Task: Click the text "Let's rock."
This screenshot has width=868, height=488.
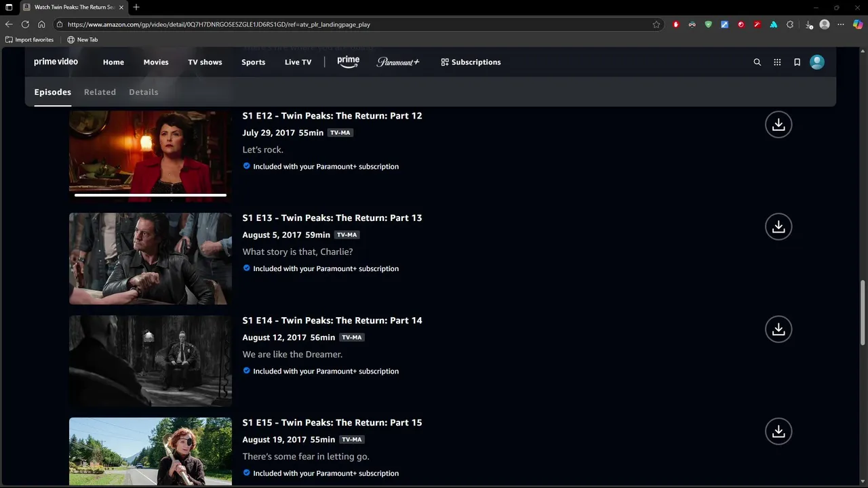Action: point(263,150)
